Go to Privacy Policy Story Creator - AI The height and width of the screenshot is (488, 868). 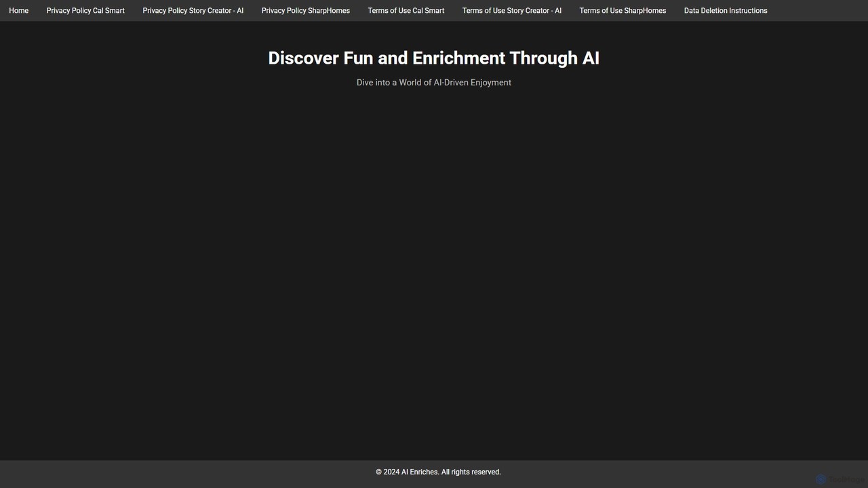coord(193,11)
